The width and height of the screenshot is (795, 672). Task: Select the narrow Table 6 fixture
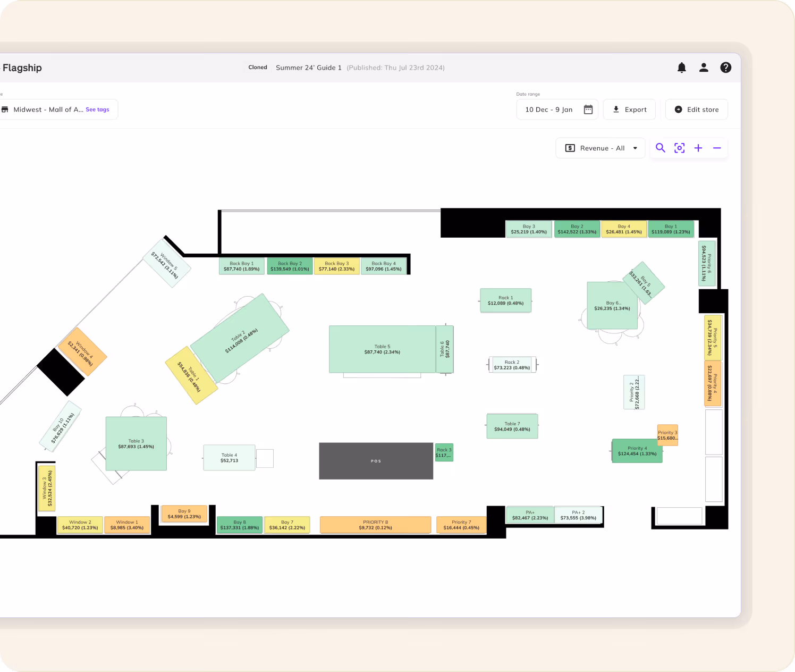(445, 349)
